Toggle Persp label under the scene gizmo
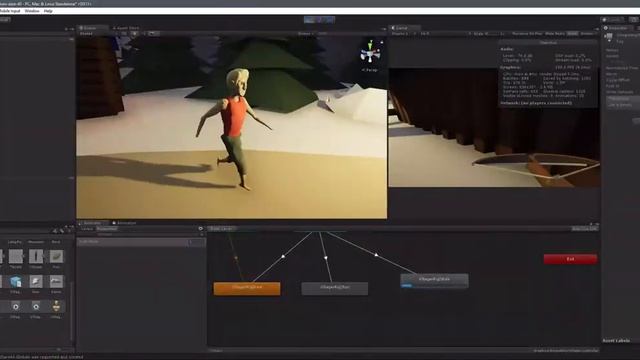Image resolution: width=640 pixels, height=360 pixels. coord(369,70)
